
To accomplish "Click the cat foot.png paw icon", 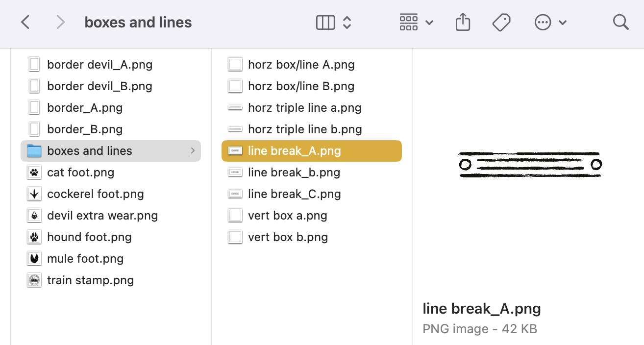I will click(x=34, y=172).
